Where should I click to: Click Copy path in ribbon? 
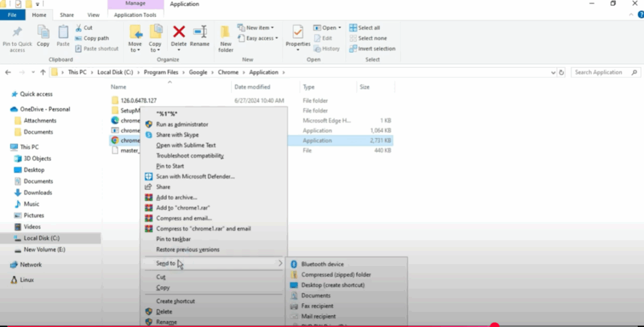pos(92,38)
